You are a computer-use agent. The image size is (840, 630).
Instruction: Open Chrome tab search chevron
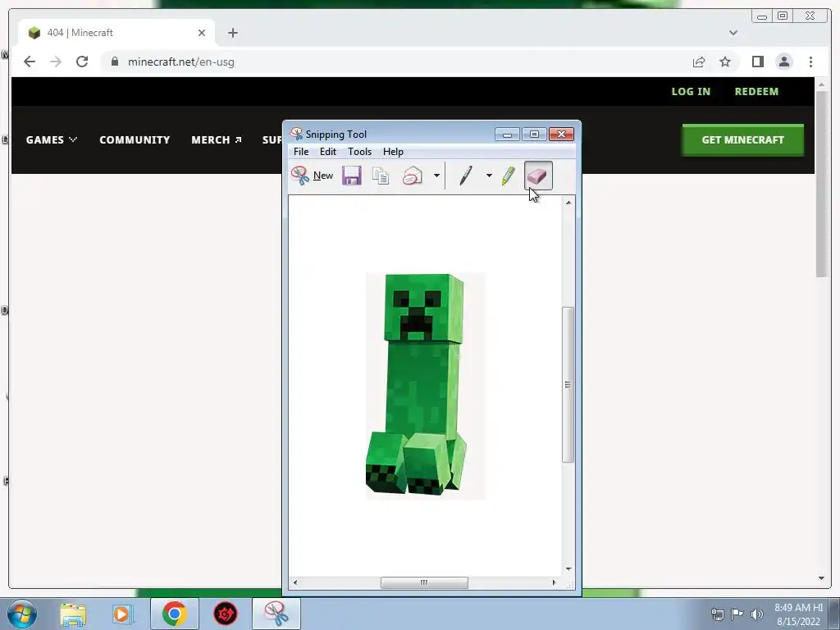point(733,33)
